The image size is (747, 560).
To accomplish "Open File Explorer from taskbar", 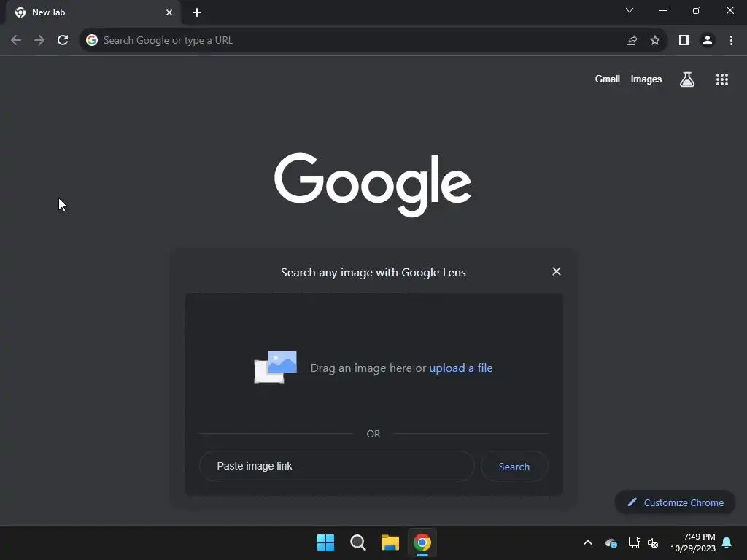I will point(390,542).
